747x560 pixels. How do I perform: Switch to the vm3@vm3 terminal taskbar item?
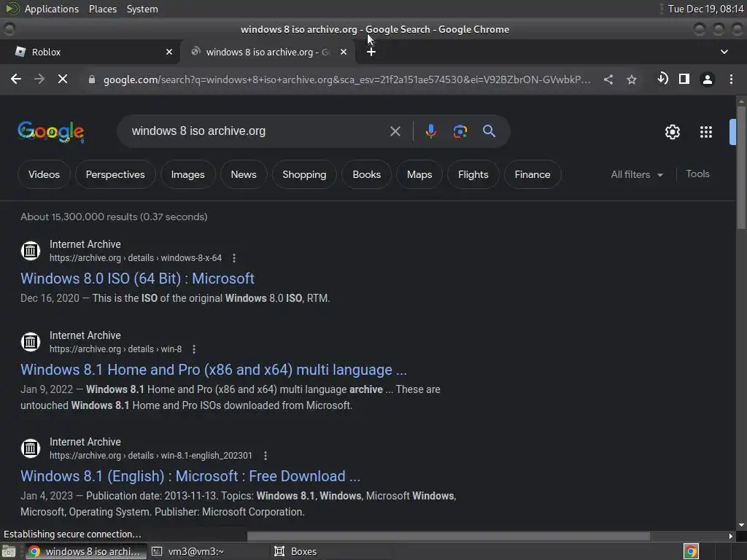coord(208,551)
